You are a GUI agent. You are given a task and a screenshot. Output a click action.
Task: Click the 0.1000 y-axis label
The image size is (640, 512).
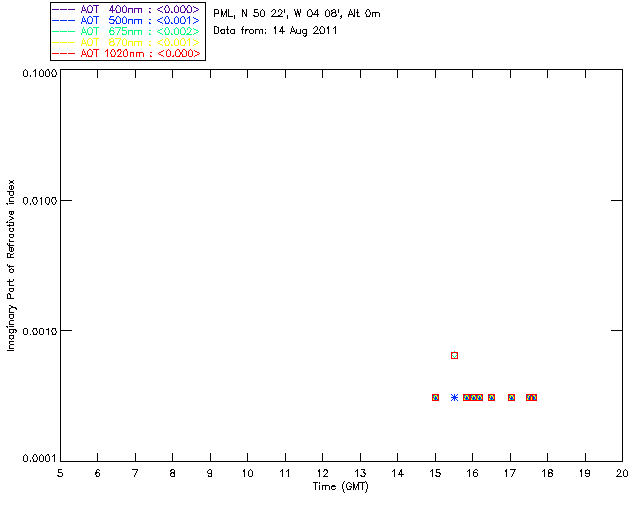40,73
